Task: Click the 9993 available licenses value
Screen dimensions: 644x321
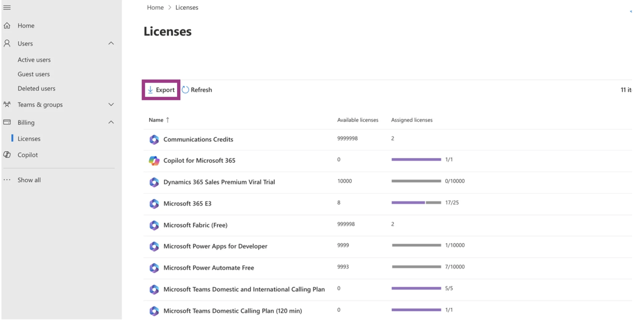Action: (x=343, y=267)
